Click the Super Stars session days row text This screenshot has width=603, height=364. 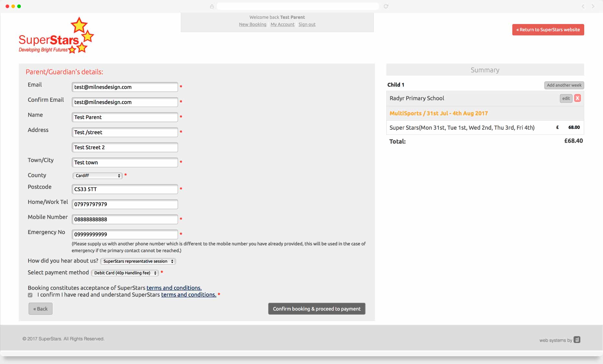(x=462, y=128)
